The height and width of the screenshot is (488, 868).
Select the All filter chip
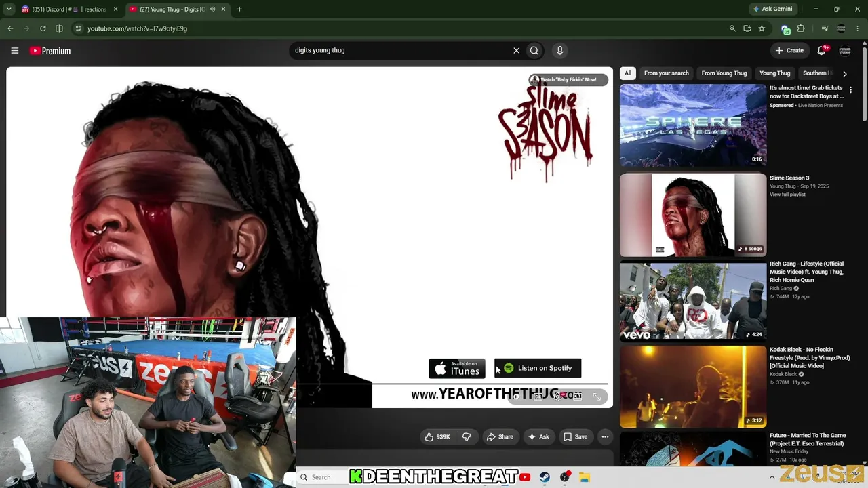(628, 73)
